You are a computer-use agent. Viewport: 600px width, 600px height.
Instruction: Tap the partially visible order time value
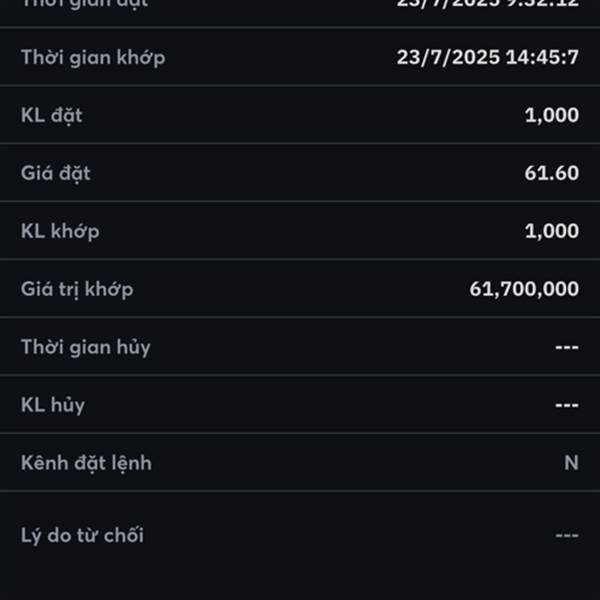pyautogui.click(x=488, y=4)
